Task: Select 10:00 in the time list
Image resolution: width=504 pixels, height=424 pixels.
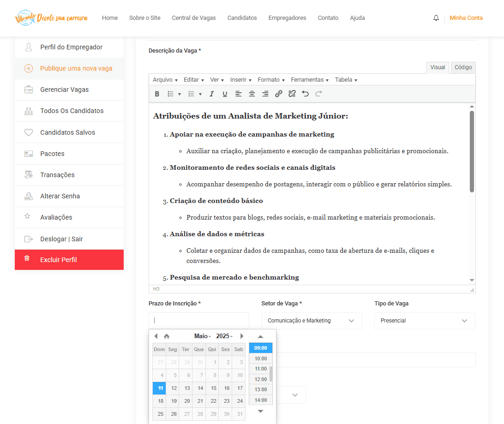Action: tap(261, 358)
